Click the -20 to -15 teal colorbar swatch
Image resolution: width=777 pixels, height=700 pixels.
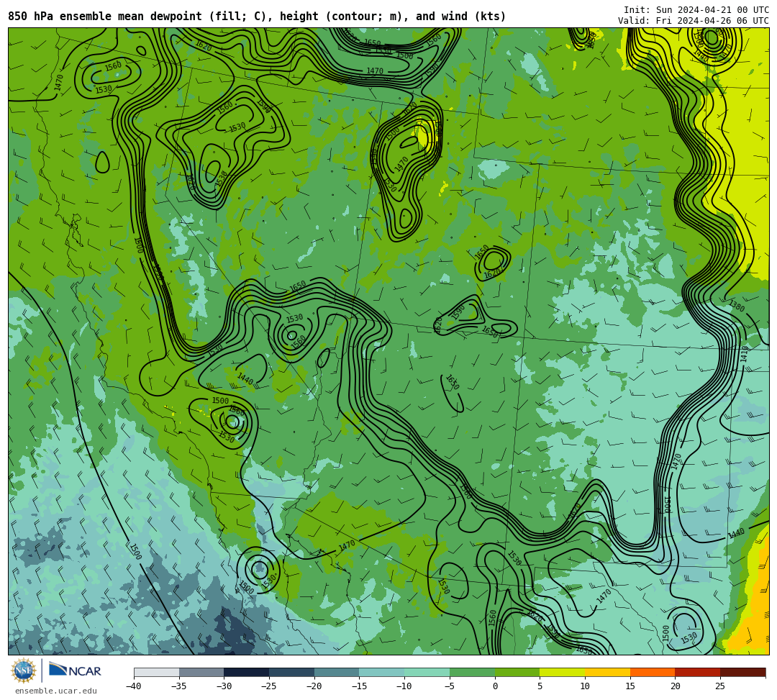337,672
